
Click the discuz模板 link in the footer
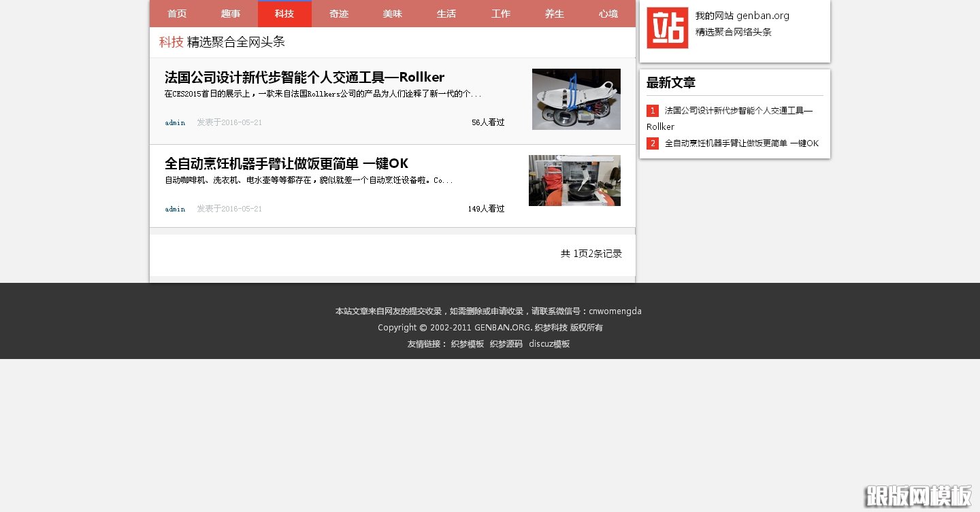(x=549, y=343)
